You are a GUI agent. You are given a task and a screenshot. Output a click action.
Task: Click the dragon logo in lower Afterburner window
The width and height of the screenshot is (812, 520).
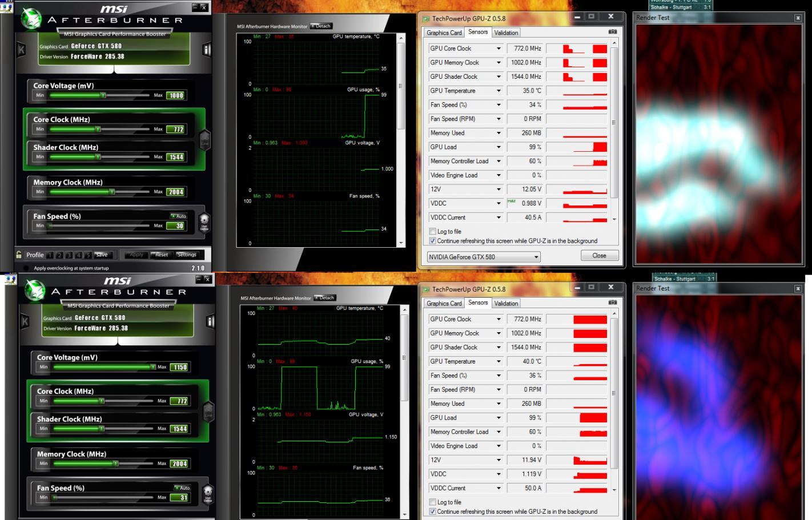click(34, 291)
